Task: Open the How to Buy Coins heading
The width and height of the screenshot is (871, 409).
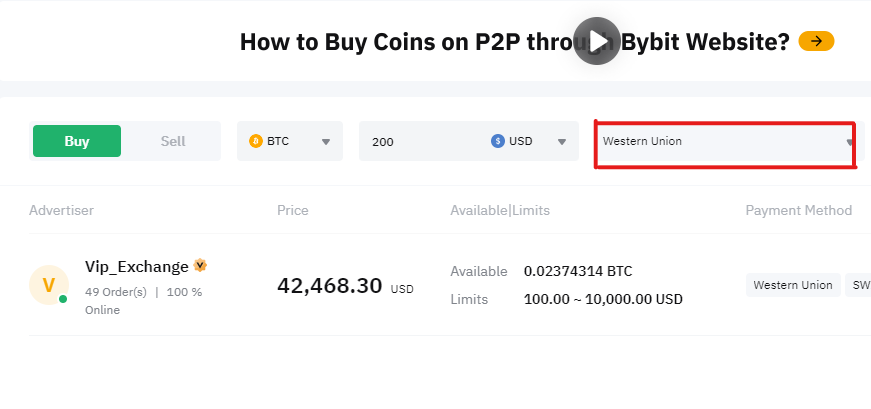Action: tap(514, 42)
